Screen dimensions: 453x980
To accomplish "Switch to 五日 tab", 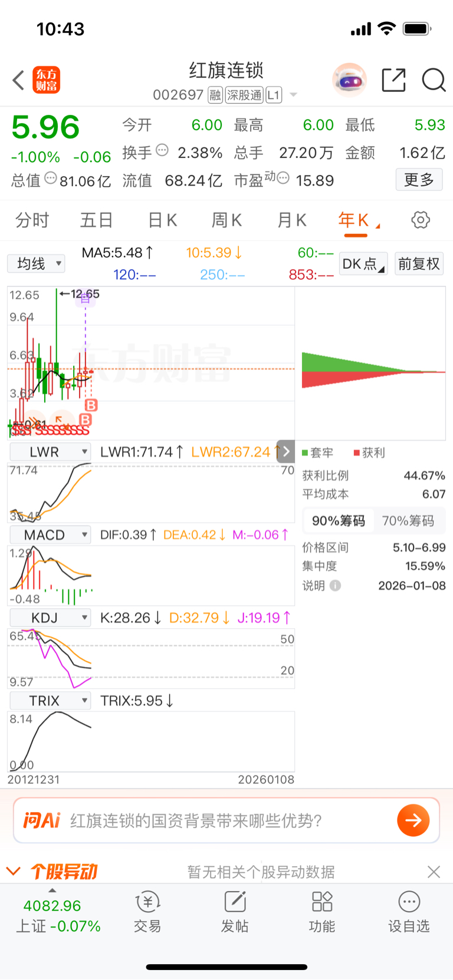I will (96, 220).
